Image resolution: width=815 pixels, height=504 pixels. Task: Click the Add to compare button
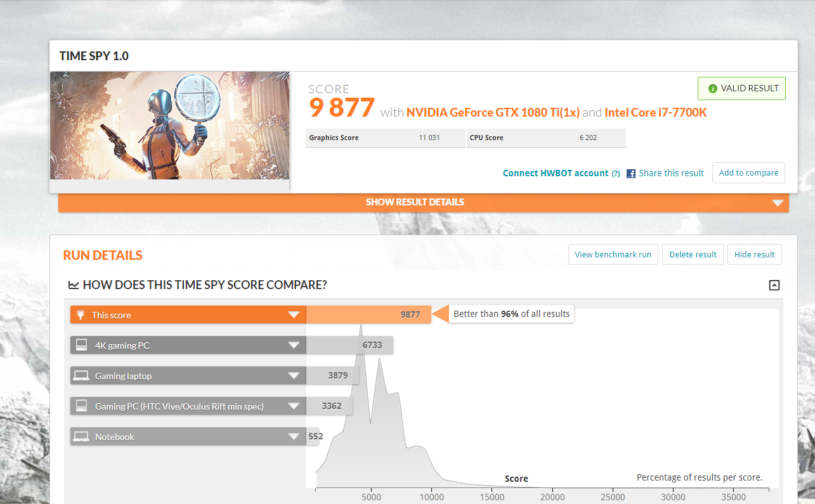[748, 172]
